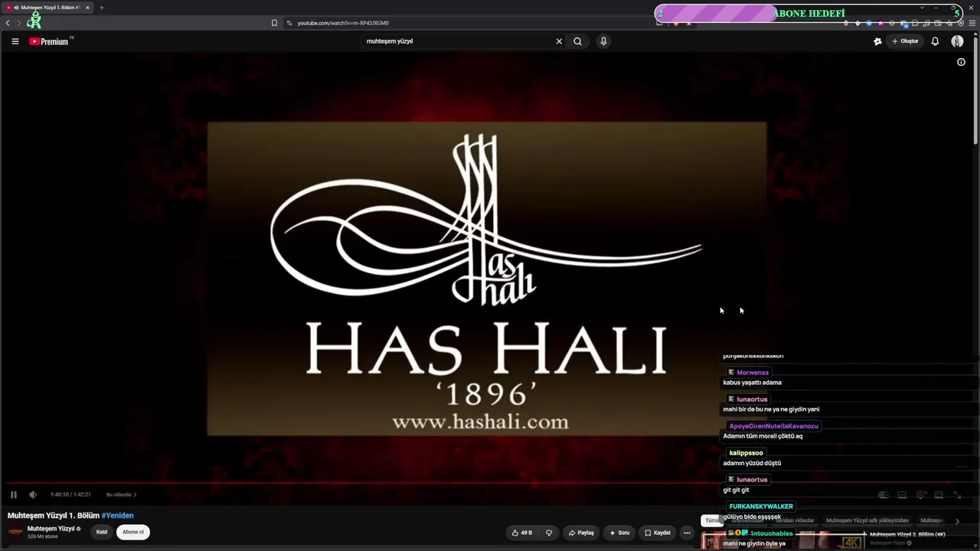Show video info card icon

coord(961,62)
